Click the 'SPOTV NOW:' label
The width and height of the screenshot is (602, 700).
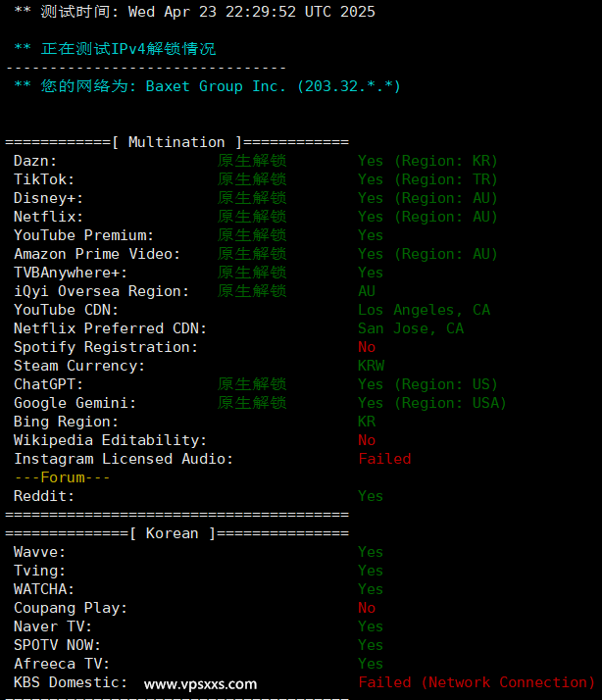(57, 645)
